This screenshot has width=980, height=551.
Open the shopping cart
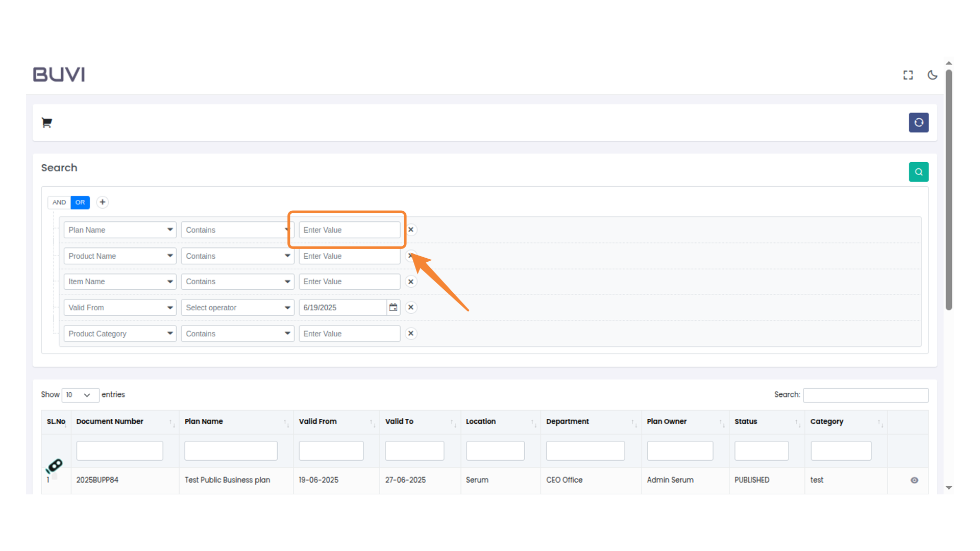pyautogui.click(x=46, y=122)
